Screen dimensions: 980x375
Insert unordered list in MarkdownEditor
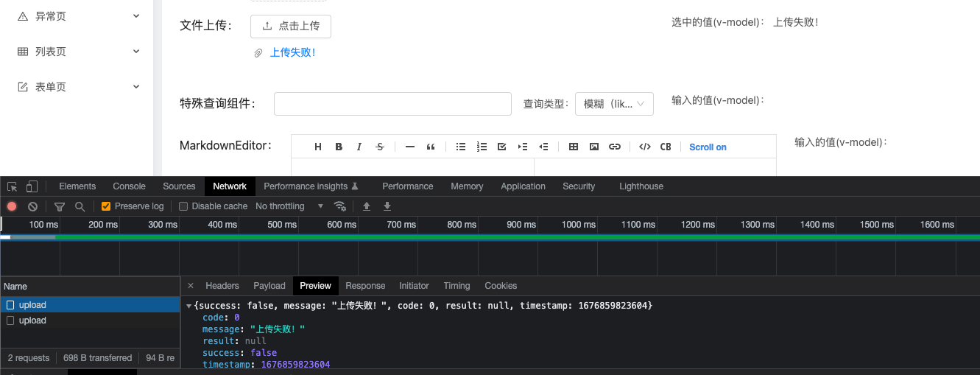[461, 147]
